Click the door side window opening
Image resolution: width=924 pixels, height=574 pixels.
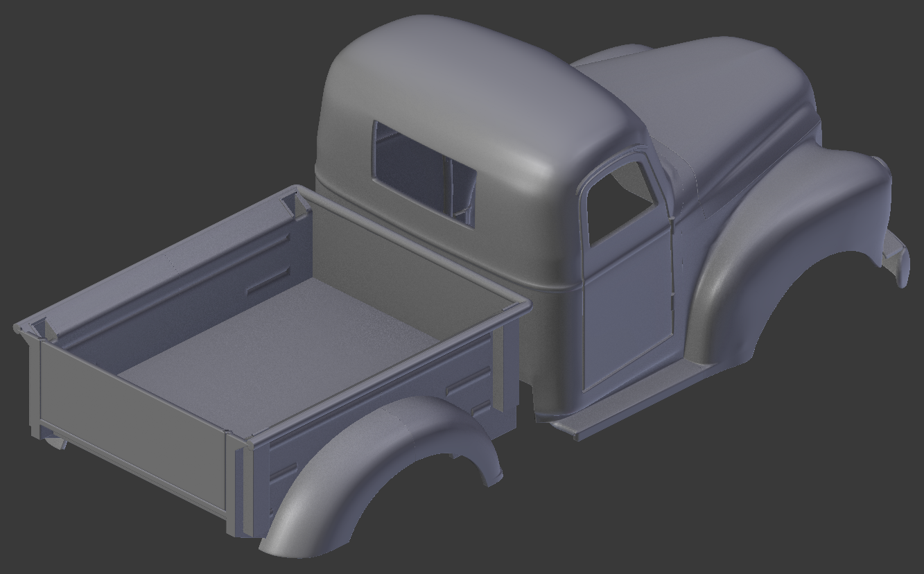point(620,203)
